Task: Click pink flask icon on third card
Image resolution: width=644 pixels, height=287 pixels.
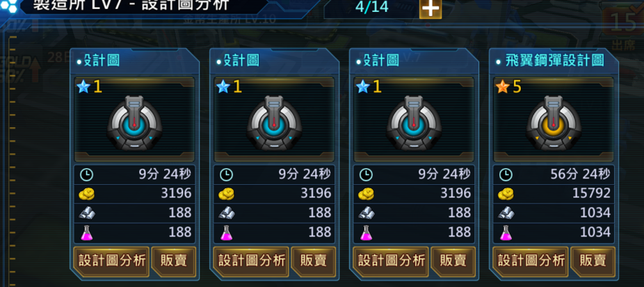Action: 366,232
